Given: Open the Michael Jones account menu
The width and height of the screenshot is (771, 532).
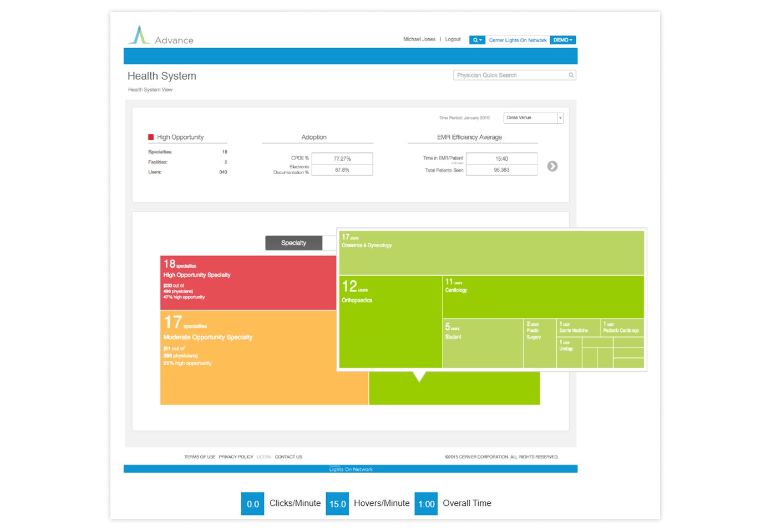Looking at the screenshot, I should [419, 39].
